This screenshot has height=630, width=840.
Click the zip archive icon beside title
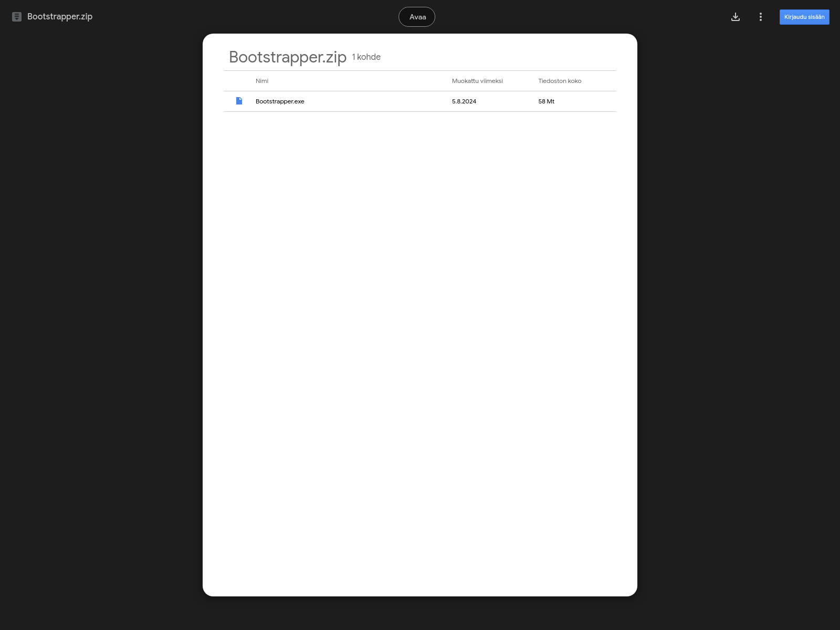(17, 17)
